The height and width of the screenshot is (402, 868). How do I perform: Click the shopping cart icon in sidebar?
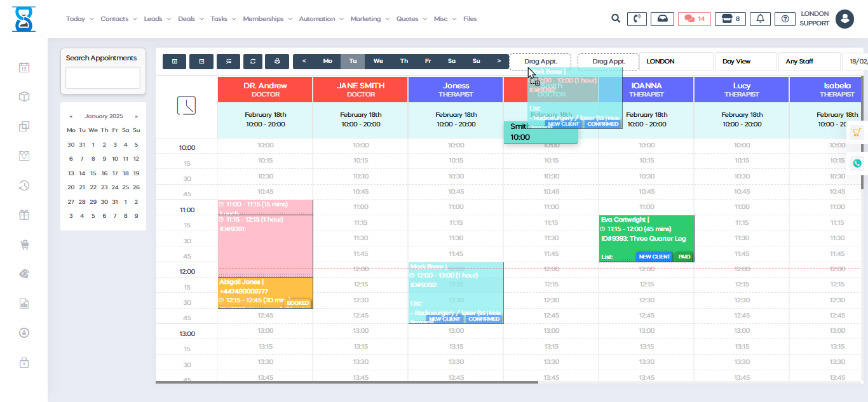tap(24, 245)
